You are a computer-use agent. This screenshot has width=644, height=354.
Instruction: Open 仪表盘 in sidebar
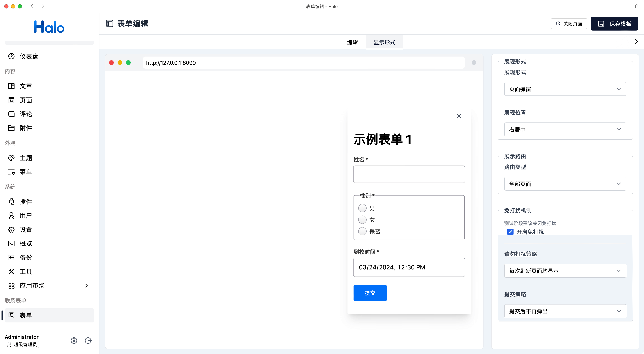click(49, 56)
